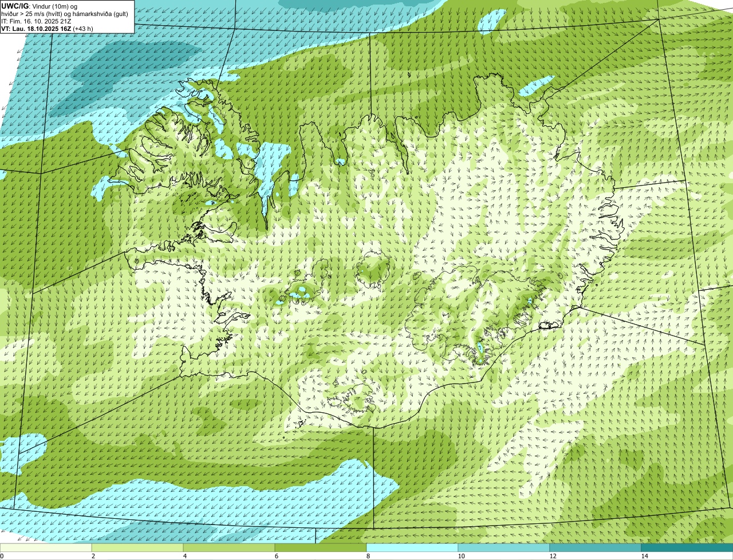Click the '0' scale label
733x560 pixels.
(x=2, y=556)
